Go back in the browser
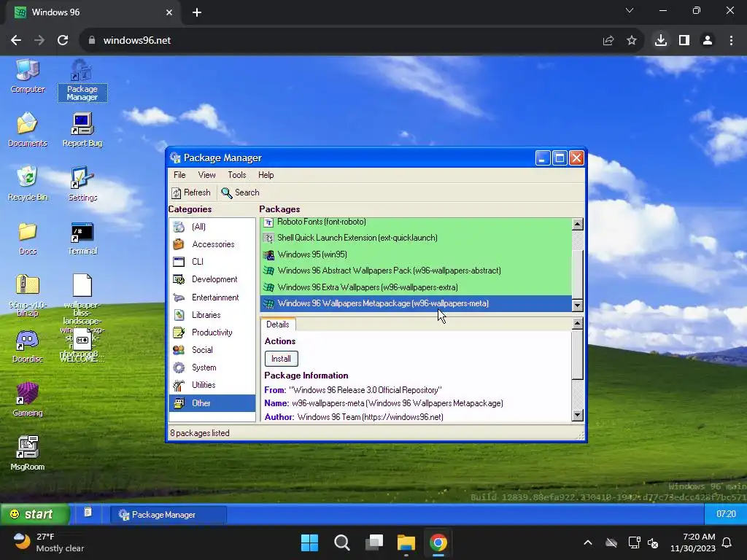This screenshot has height=560, width=747. click(16, 41)
